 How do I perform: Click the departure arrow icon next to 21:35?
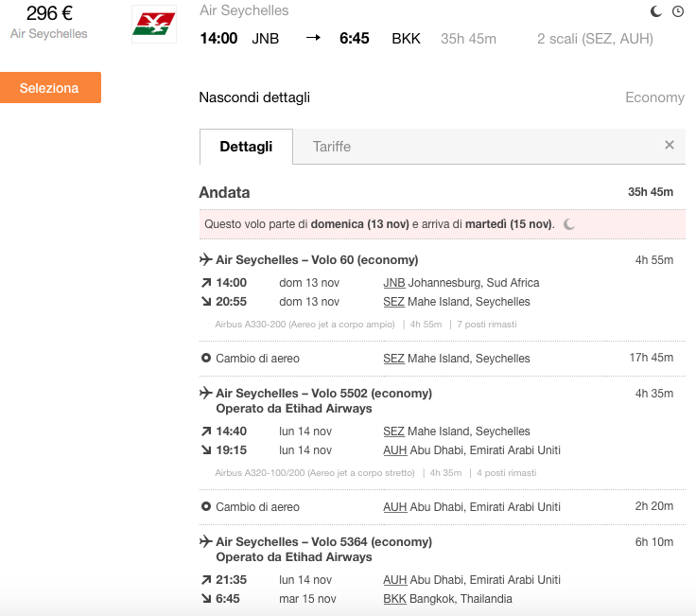(206, 580)
